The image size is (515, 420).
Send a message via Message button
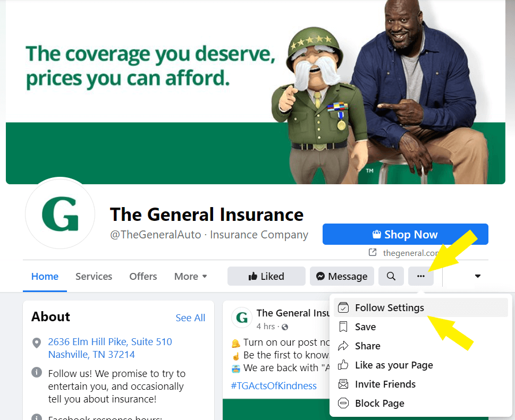click(342, 276)
